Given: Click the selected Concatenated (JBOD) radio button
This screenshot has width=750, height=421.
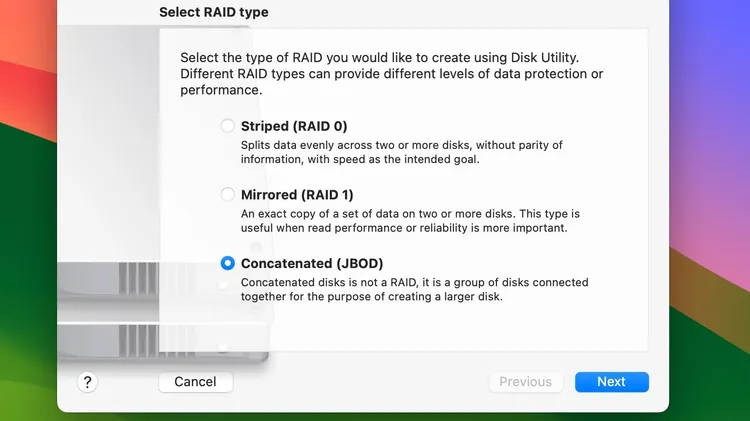Looking at the screenshot, I should point(228,263).
